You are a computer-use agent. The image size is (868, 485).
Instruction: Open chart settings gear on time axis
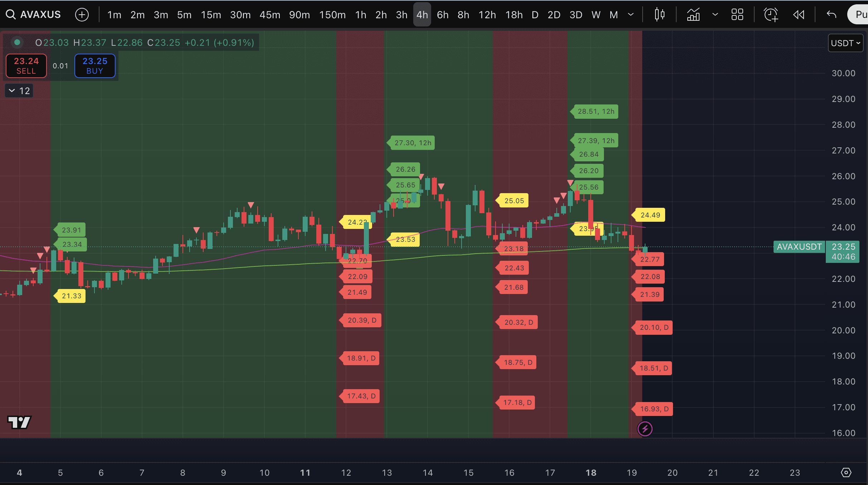(x=846, y=472)
